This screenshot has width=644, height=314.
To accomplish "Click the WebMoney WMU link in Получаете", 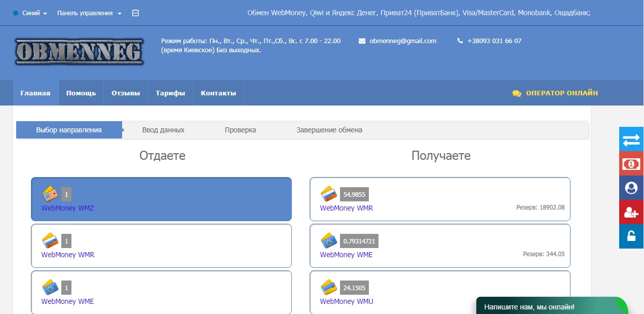I will (x=347, y=301).
